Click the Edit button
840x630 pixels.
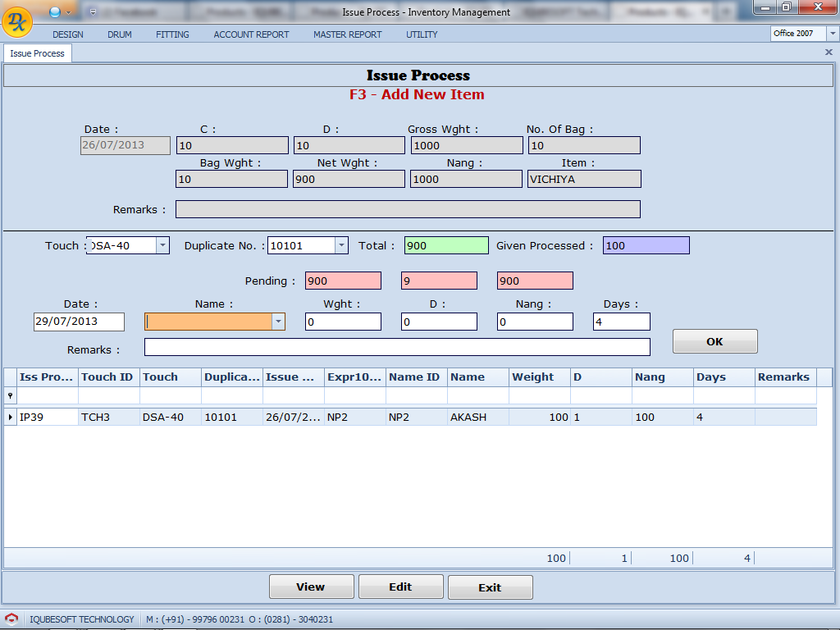(x=400, y=587)
